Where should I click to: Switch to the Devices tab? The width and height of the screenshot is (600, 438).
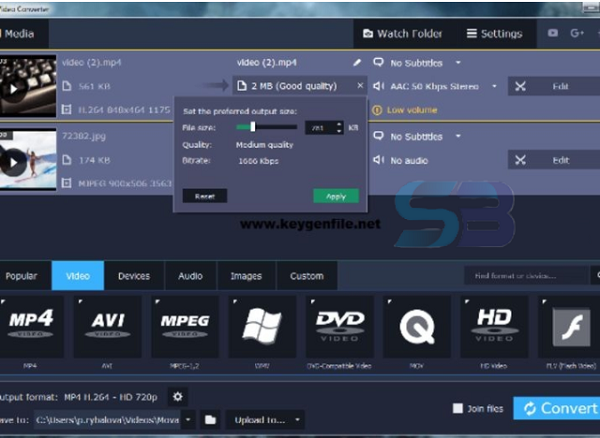pos(134,276)
